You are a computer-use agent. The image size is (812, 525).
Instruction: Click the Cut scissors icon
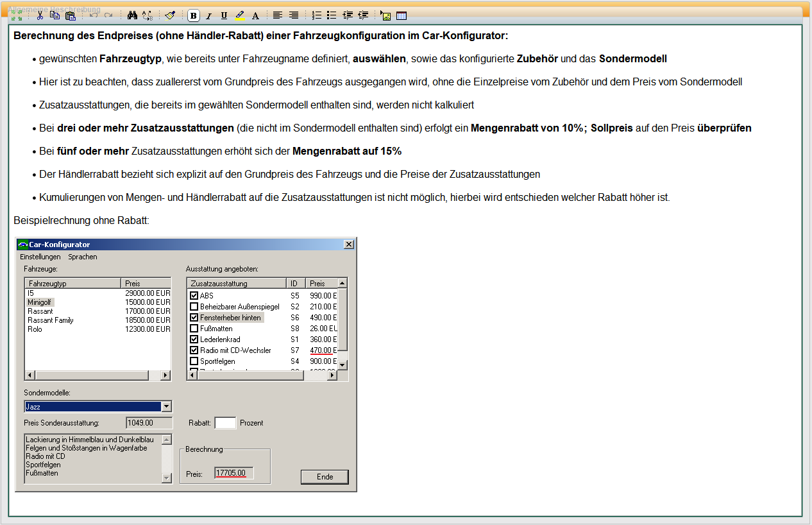(40, 15)
